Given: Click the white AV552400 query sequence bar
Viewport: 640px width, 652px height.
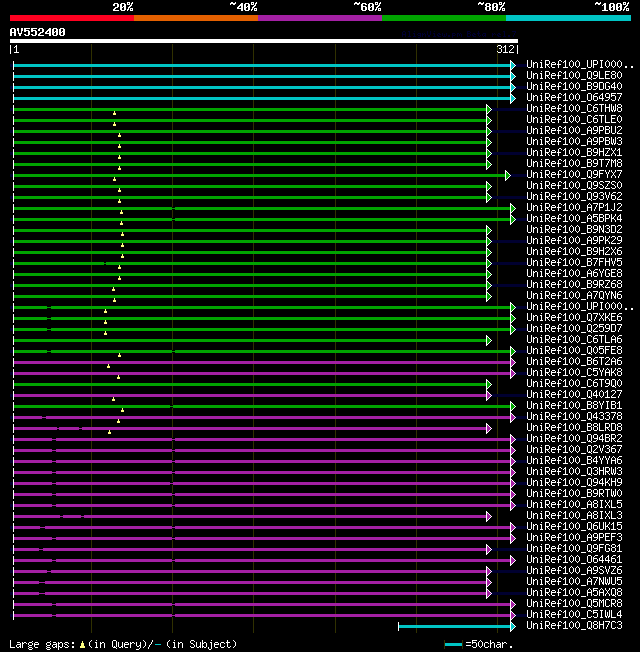Looking at the screenshot, I should [x=264, y=41].
